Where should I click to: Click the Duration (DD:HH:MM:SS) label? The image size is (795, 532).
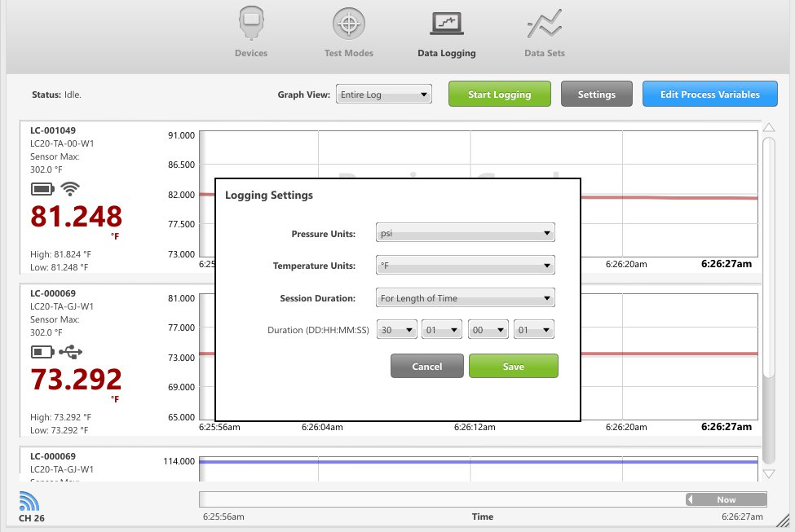pyautogui.click(x=318, y=330)
